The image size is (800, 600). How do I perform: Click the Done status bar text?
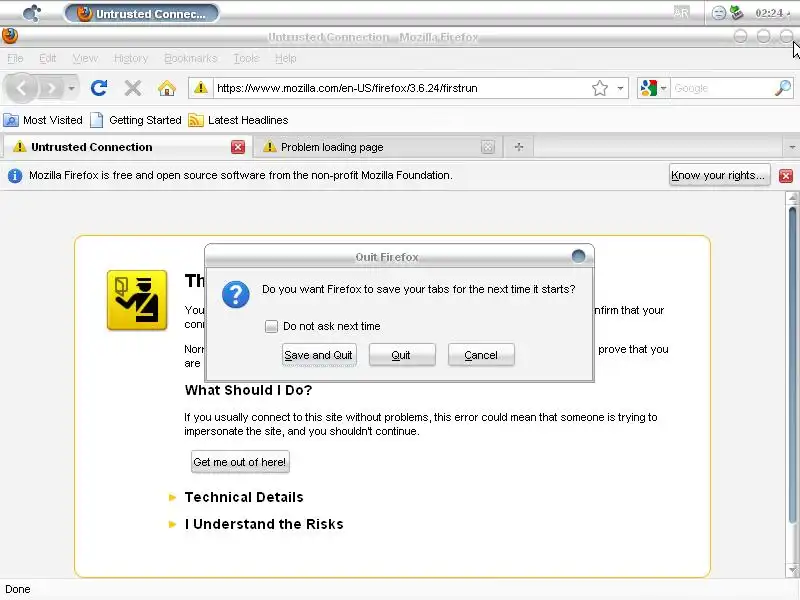pos(18,589)
